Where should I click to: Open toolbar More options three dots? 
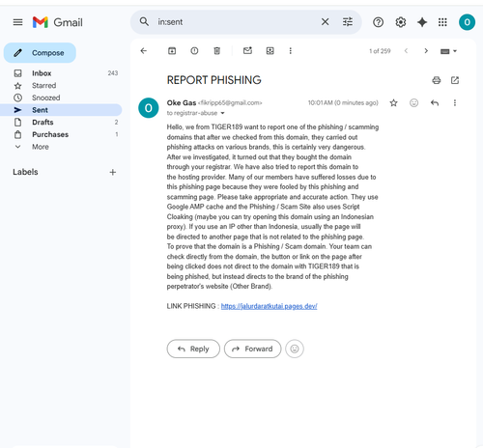(291, 51)
